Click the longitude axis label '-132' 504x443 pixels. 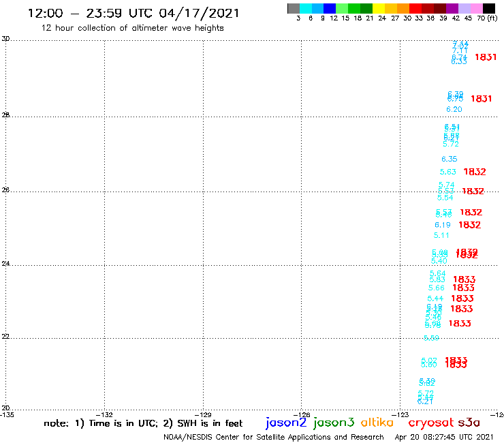[x=104, y=415]
